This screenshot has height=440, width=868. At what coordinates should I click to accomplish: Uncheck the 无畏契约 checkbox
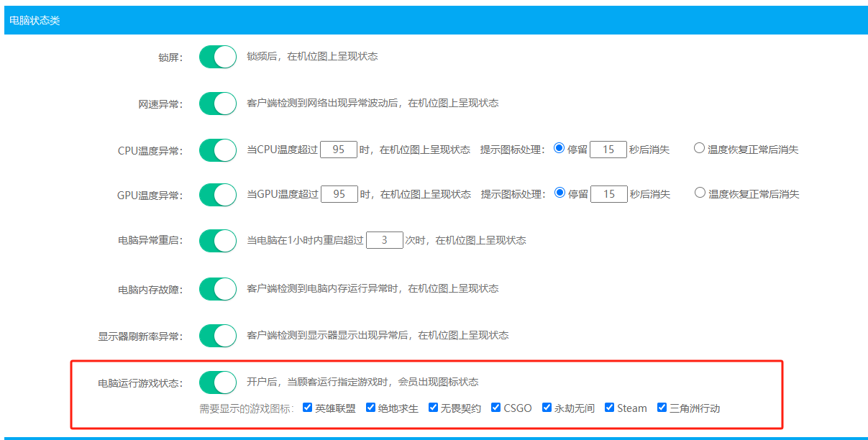click(434, 408)
